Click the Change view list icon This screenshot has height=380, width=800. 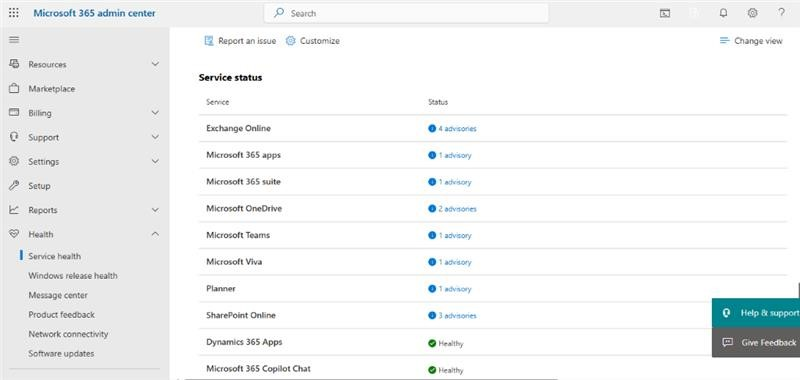pos(724,41)
